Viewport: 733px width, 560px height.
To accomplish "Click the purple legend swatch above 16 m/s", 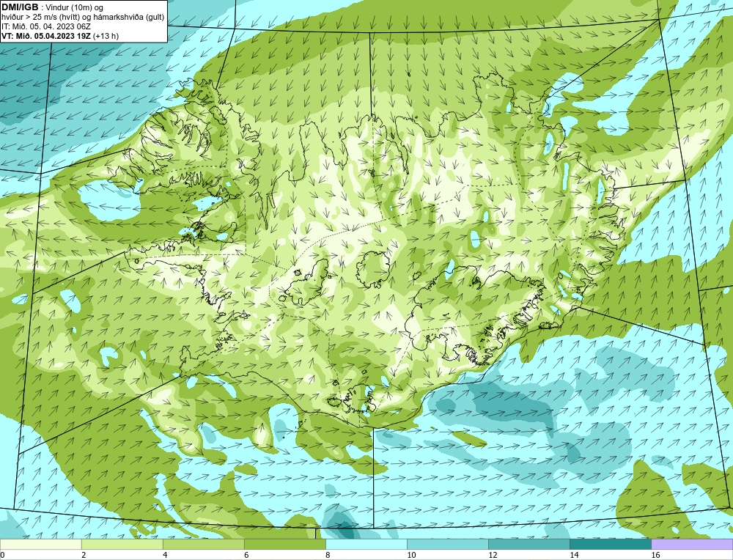I will [692, 544].
